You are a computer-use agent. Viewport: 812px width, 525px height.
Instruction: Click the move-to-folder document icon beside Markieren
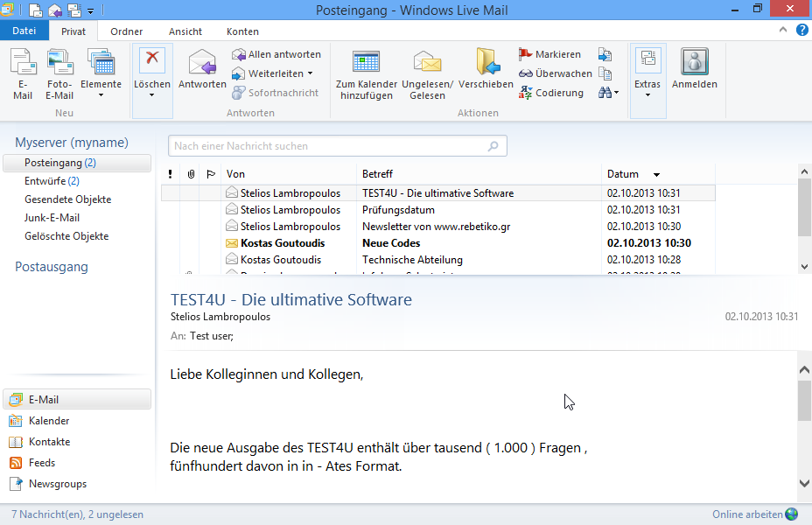point(605,54)
